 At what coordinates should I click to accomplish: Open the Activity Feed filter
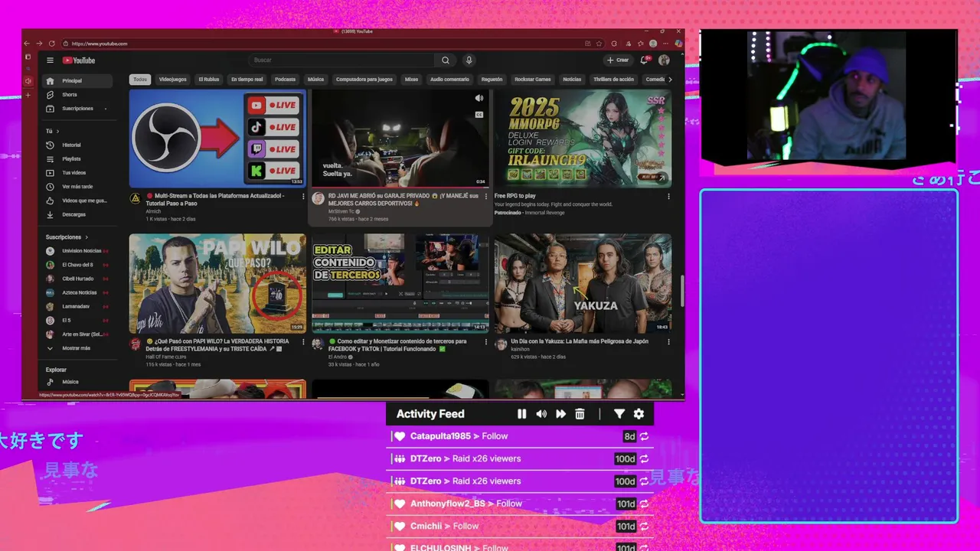coord(619,414)
